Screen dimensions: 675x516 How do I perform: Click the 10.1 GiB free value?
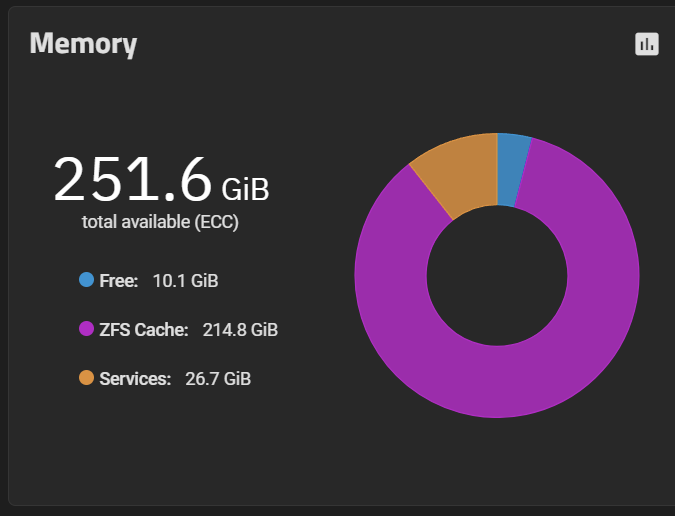tap(186, 281)
